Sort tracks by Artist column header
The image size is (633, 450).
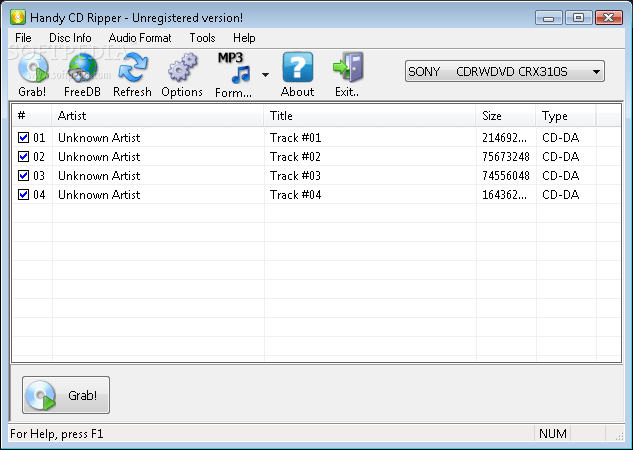(x=157, y=116)
